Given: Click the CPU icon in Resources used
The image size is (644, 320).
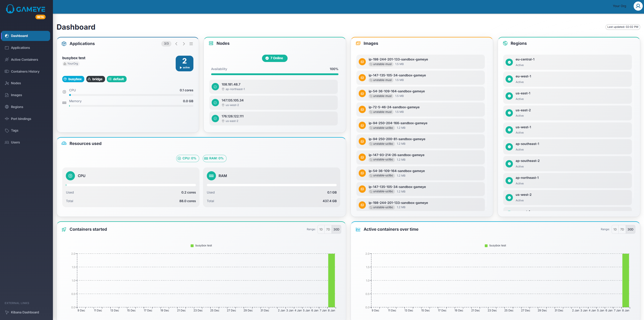Looking at the screenshot, I should [70, 176].
